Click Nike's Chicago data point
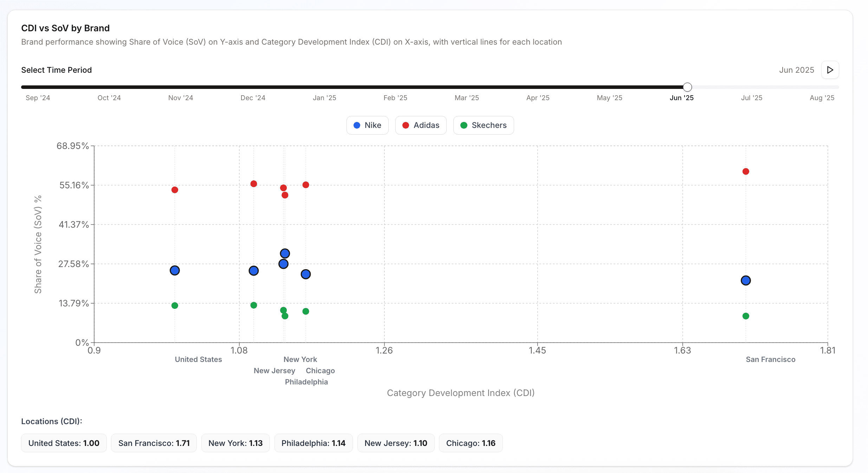Screen dimensions: 868x473 tap(306, 274)
